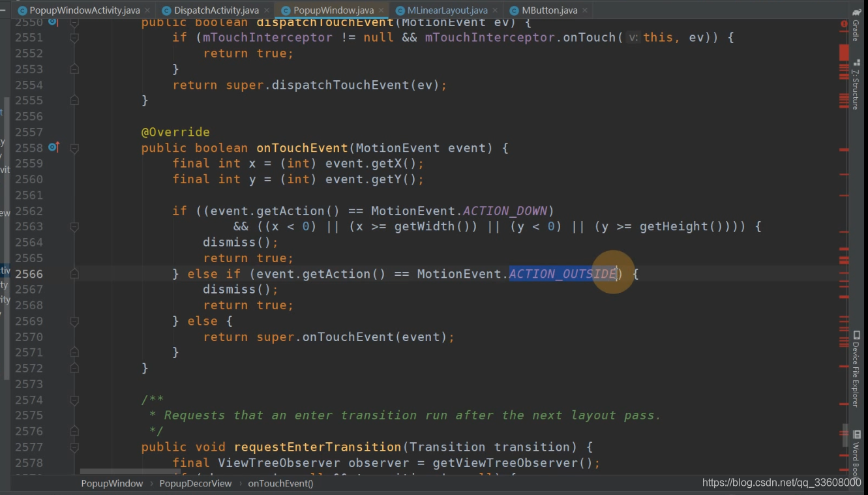
Task: Switch to the PopupWindowActivity.java tab
Action: click(x=85, y=10)
